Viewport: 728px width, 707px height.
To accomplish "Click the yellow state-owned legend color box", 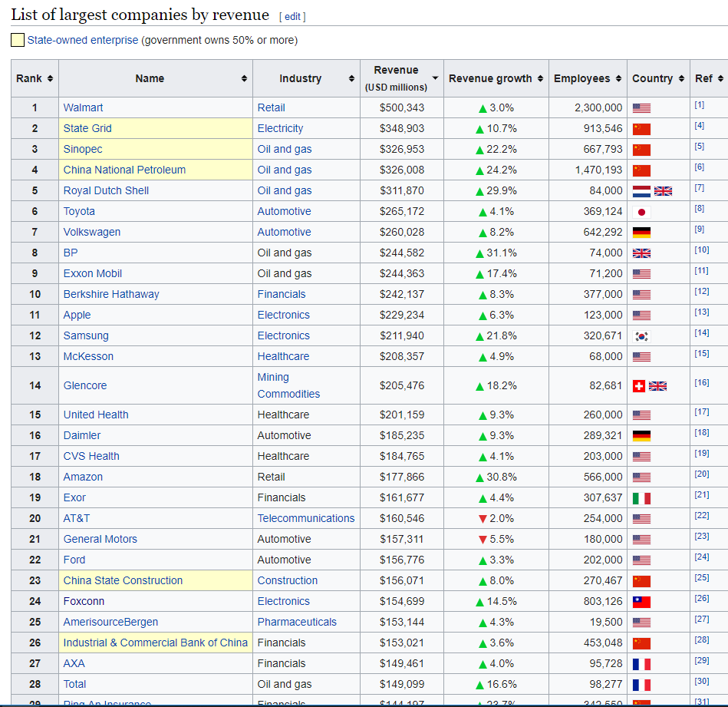I will (x=18, y=40).
